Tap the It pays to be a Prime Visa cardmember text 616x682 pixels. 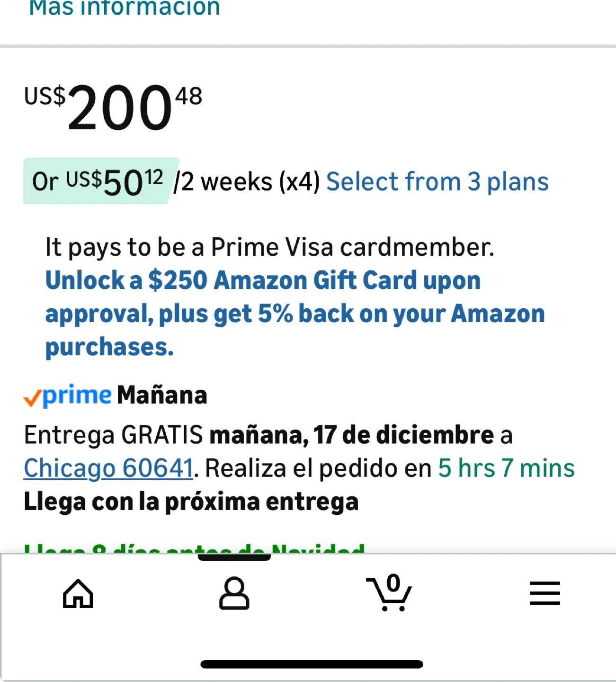(x=269, y=247)
